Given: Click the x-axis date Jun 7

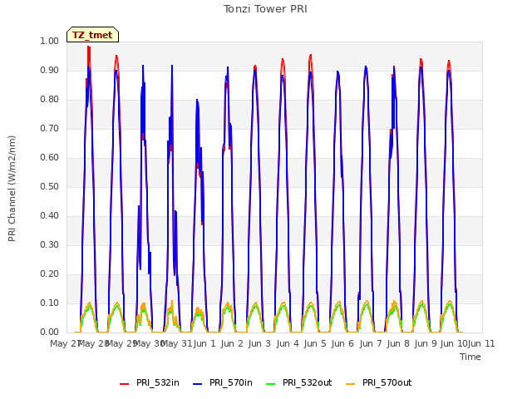Looking at the screenshot, I should [371, 343].
